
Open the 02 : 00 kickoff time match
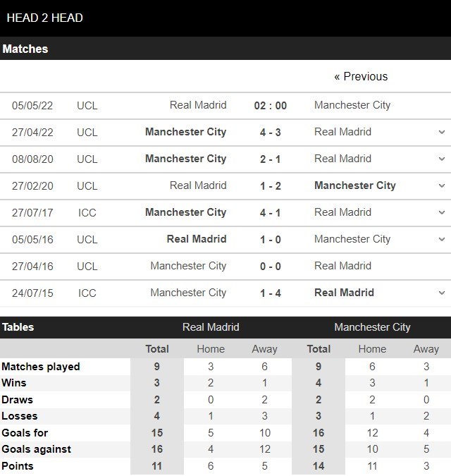click(270, 105)
